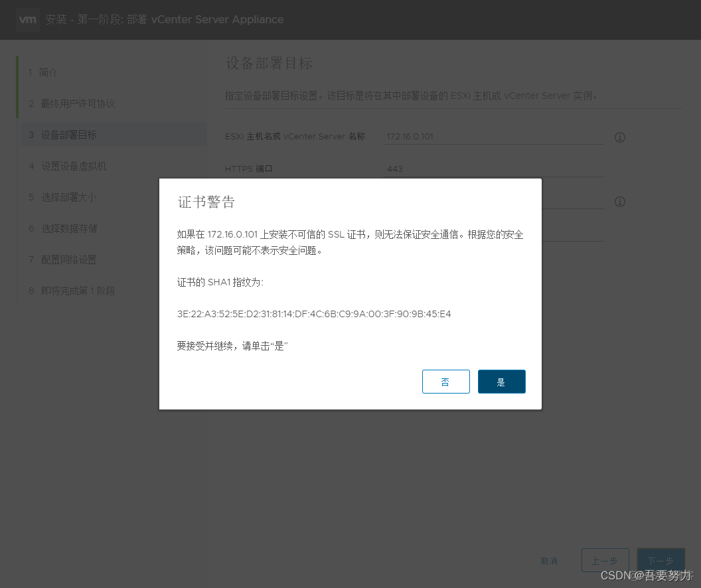Click the 证书警告 dialog title
This screenshot has width=701, height=588.
click(x=206, y=202)
